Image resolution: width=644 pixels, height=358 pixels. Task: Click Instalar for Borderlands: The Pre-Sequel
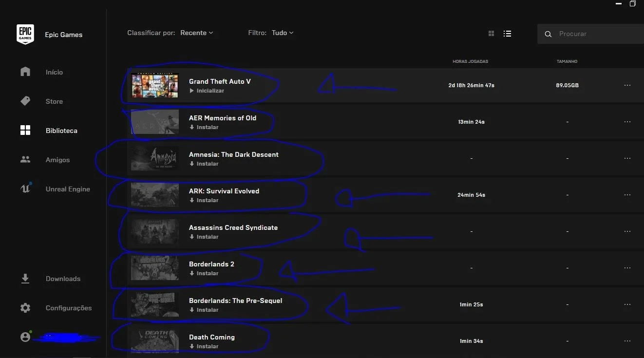click(x=204, y=310)
